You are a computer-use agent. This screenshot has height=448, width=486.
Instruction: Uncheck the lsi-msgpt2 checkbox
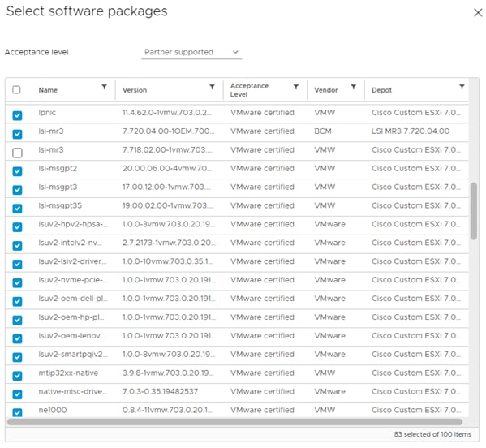(17, 171)
